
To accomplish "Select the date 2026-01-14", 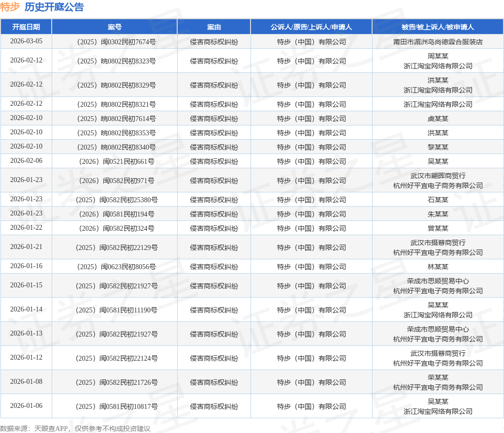I will click(x=26, y=309).
